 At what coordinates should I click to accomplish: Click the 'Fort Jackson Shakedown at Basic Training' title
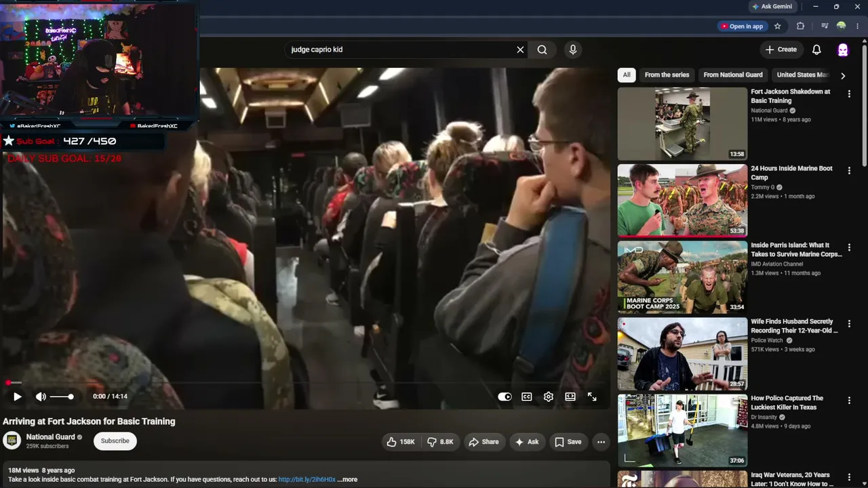coord(791,96)
